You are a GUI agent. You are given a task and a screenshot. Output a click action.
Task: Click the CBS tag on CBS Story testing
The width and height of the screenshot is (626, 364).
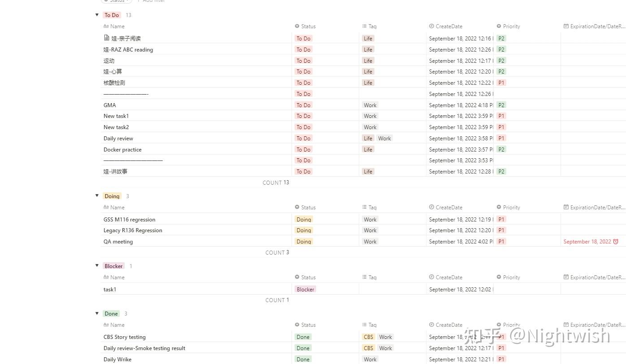coord(368,337)
